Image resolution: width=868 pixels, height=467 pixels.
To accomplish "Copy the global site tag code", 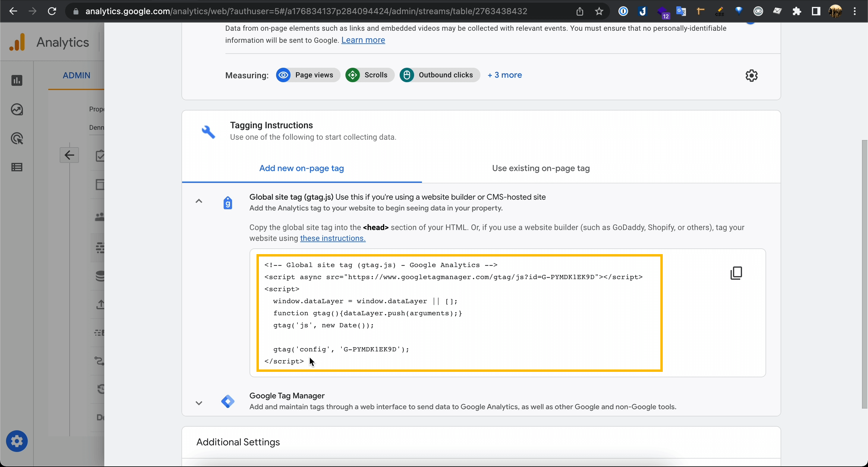I will [x=736, y=273].
